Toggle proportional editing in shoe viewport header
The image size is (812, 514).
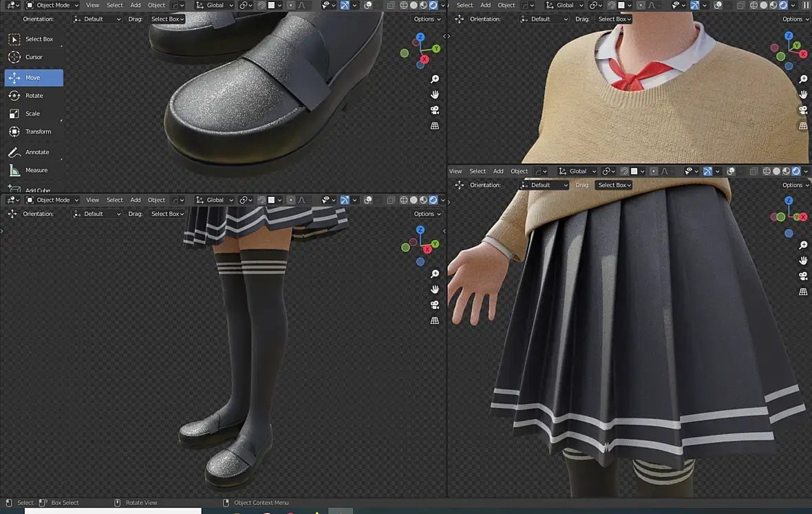click(x=290, y=6)
